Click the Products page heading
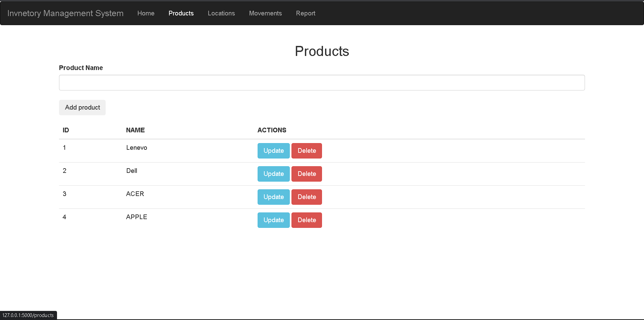 (322, 51)
